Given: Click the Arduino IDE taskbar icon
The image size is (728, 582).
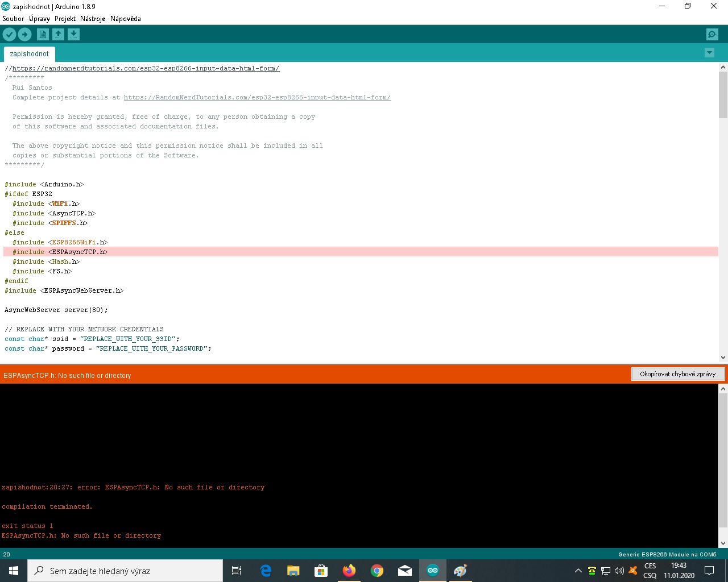Looking at the screenshot, I should pyautogui.click(x=433, y=571).
